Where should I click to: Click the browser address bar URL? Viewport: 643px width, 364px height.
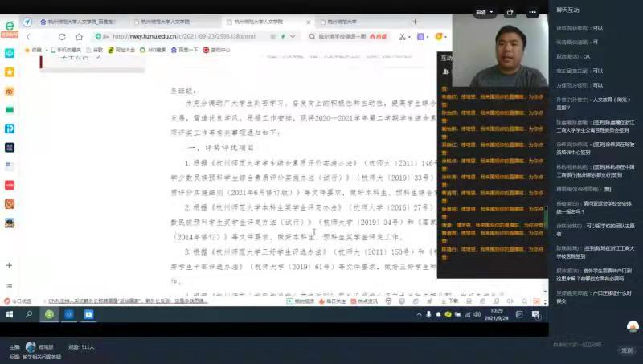pos(185,37)
